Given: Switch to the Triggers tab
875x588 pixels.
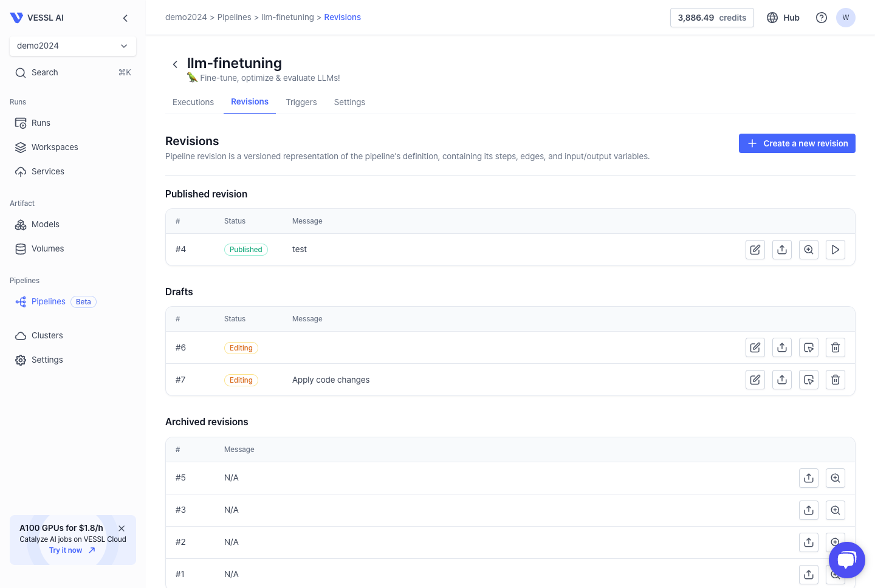Looking at the screenshot, I should (x=301, y=102).
